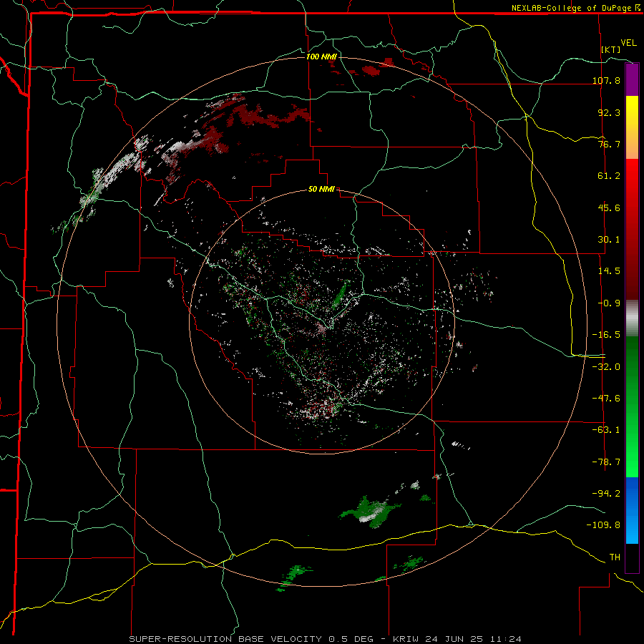Viewport: 644px width, 644px height.
Task: Click the purple segment of the color bar
Action: [632, 80]
